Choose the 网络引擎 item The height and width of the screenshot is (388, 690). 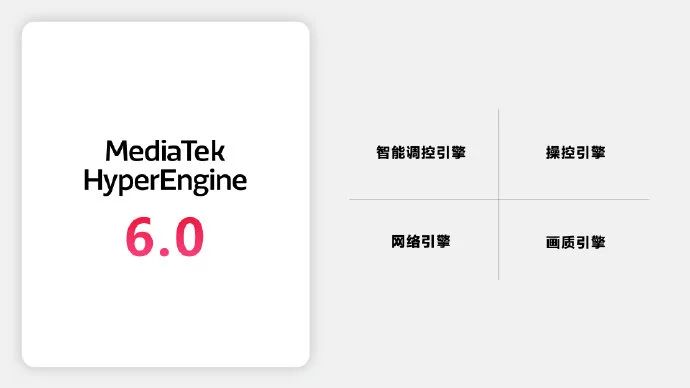[421, 242]
